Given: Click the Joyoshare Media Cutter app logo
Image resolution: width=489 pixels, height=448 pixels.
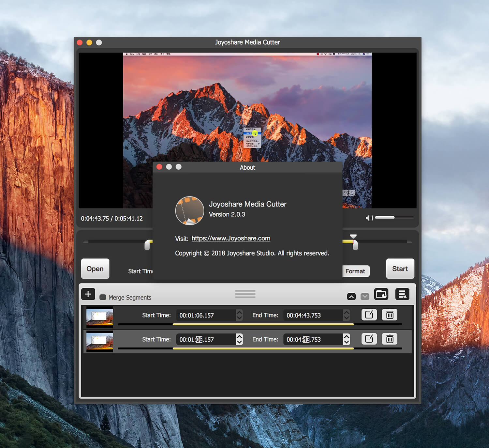Looking at the screenshot, I should coord(190,210).
